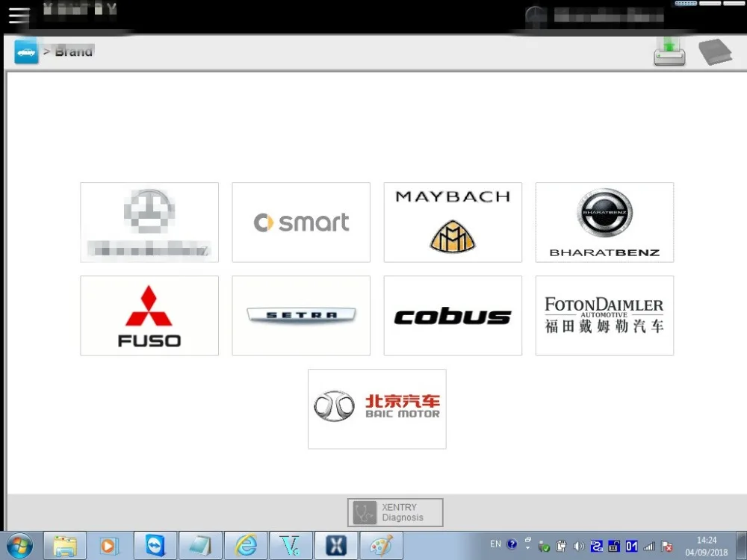
Task: Open the Action Center flag icon
Action: click(x=667, y=547)
